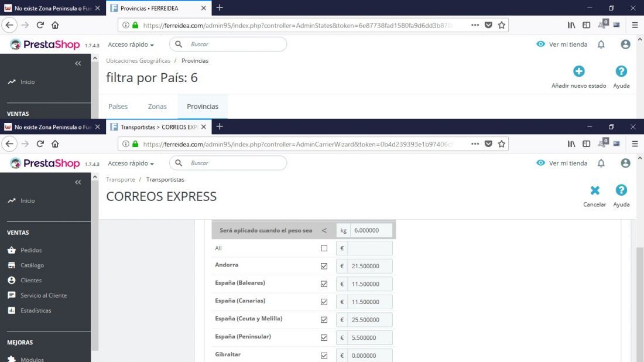The width and height of the screenshot is (644, 362).
Task: Click empty All price field
Action: [x=369, y=248]
